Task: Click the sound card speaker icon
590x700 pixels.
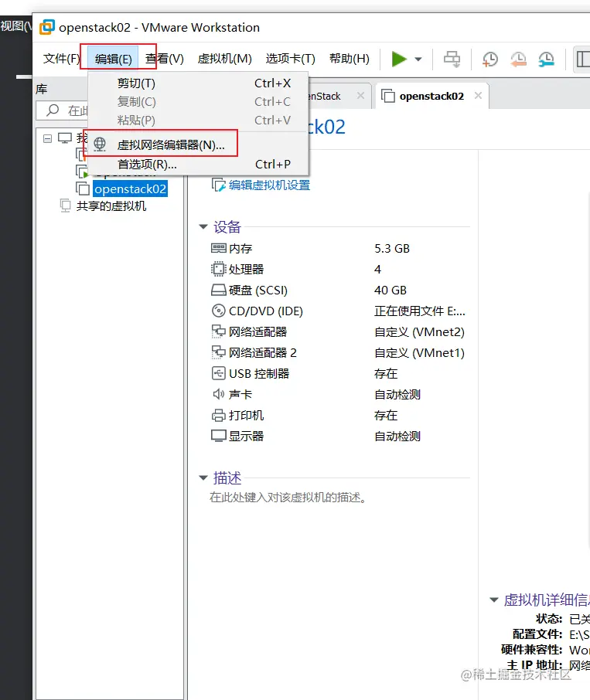Action: point(218,394)
